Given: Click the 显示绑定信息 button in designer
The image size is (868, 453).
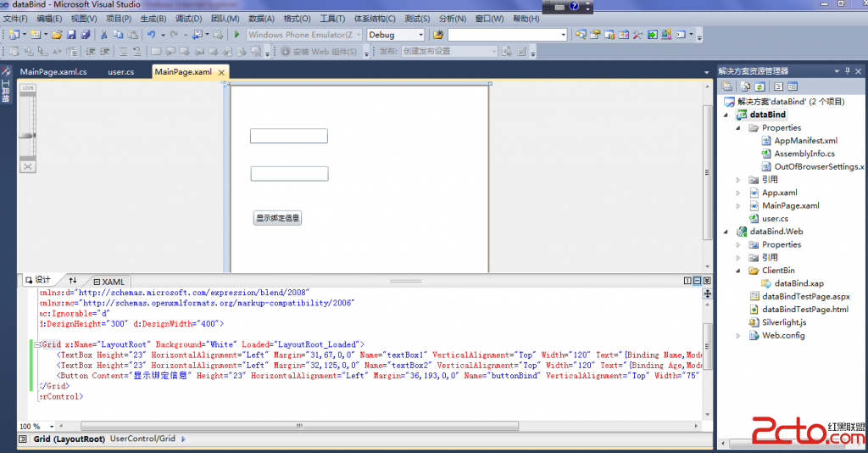Looking at the screenshot, I should pyautogui.click(x=277, y=218).
